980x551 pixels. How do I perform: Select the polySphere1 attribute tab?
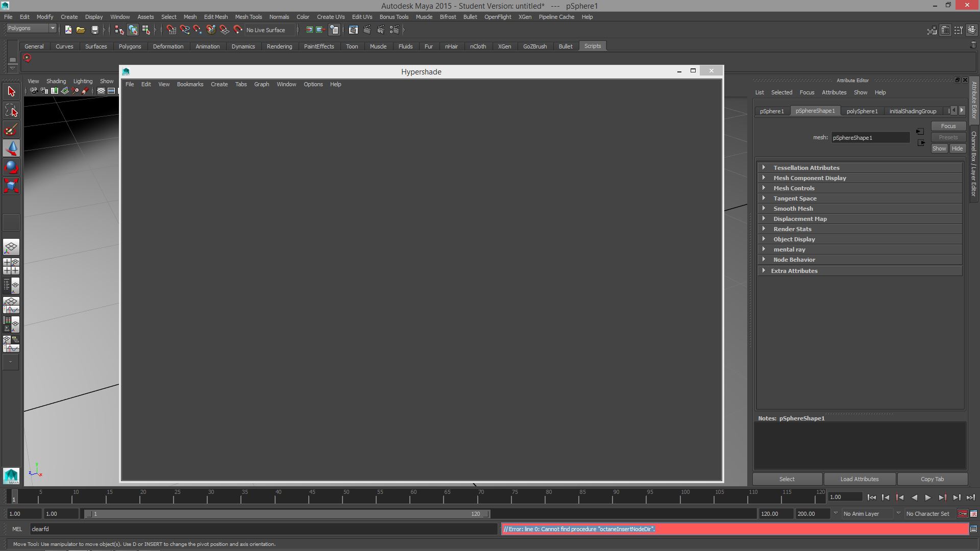click(862, 111)
